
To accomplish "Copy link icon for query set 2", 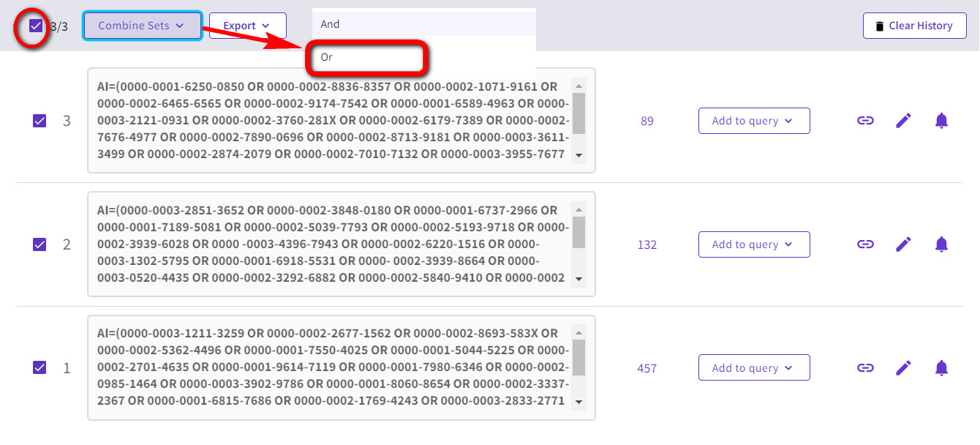I will pos(865,244).
